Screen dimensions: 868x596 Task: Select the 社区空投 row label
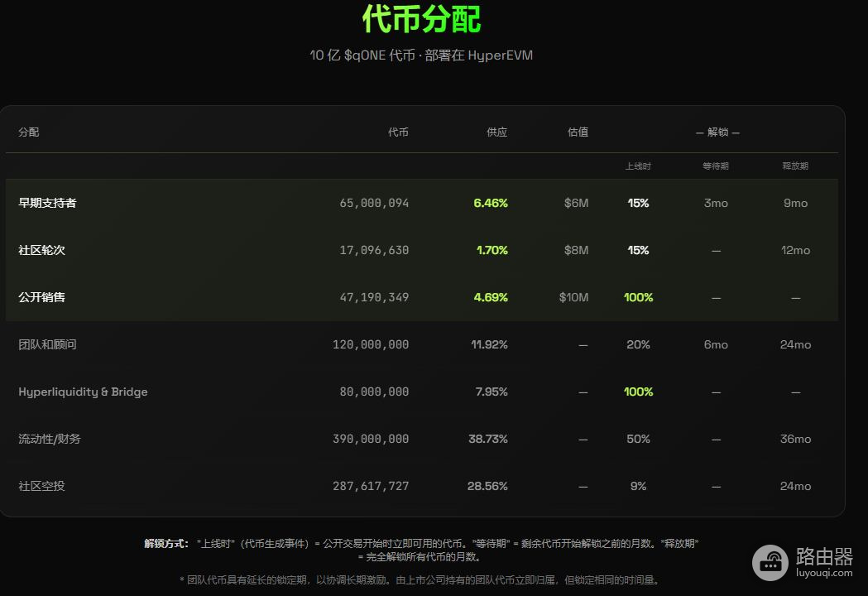[41, 486]
